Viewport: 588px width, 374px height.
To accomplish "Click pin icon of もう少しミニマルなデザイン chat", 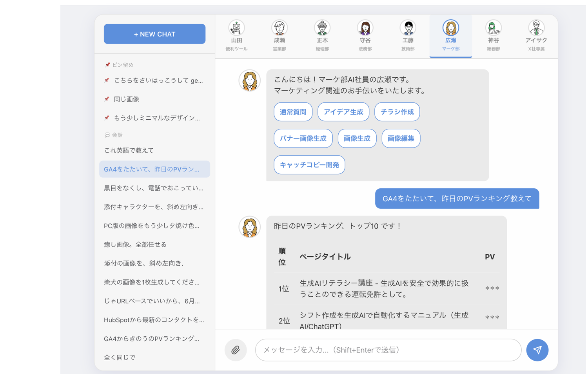I will pos(107,118).
